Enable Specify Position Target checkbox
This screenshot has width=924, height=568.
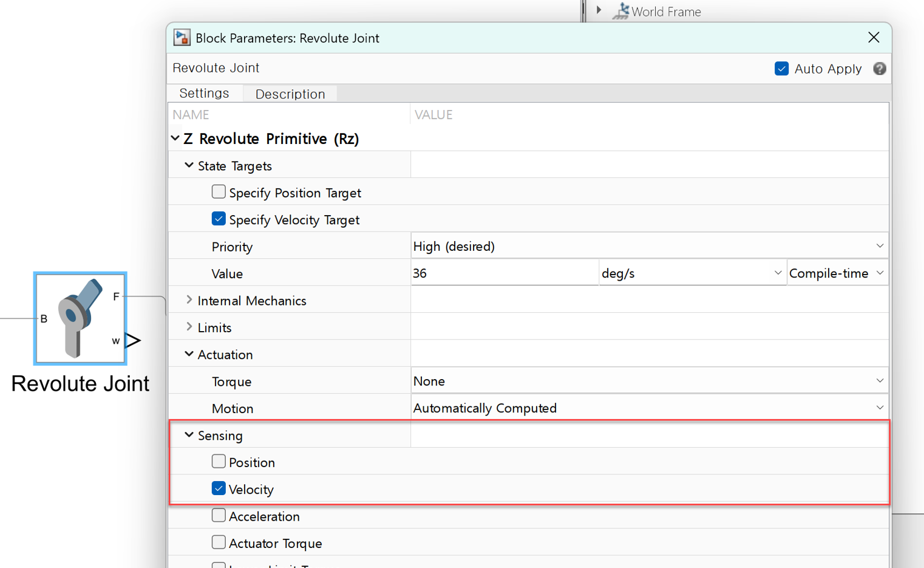point(219,192)
